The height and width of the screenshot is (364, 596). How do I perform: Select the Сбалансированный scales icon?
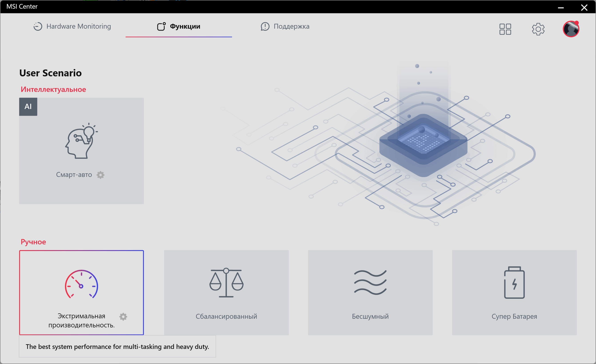coord(226,283)
